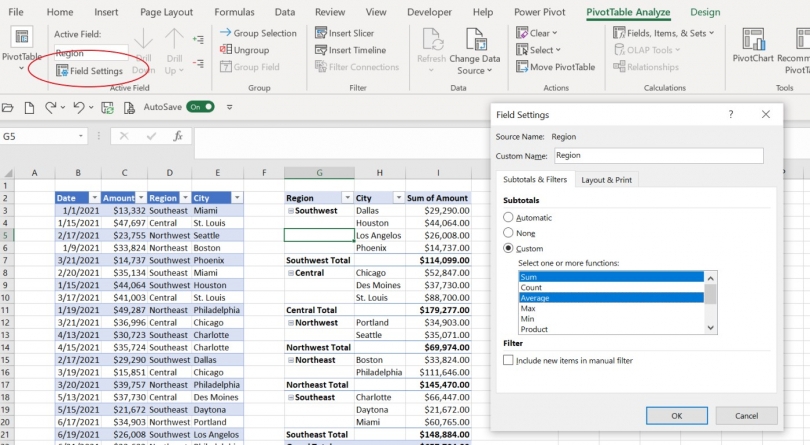Toggle the AutoSave switch
Image resolution: width=810 pixels, height=445 pixels.
[200, 107]
